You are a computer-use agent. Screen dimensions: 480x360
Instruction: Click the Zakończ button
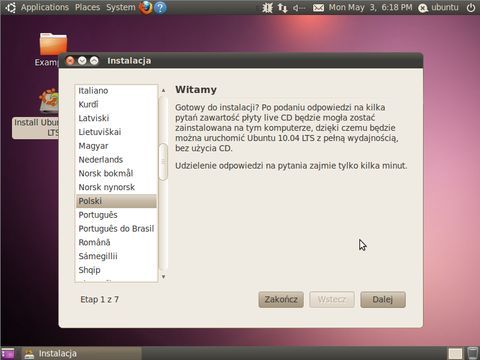[x=281, y=299]
